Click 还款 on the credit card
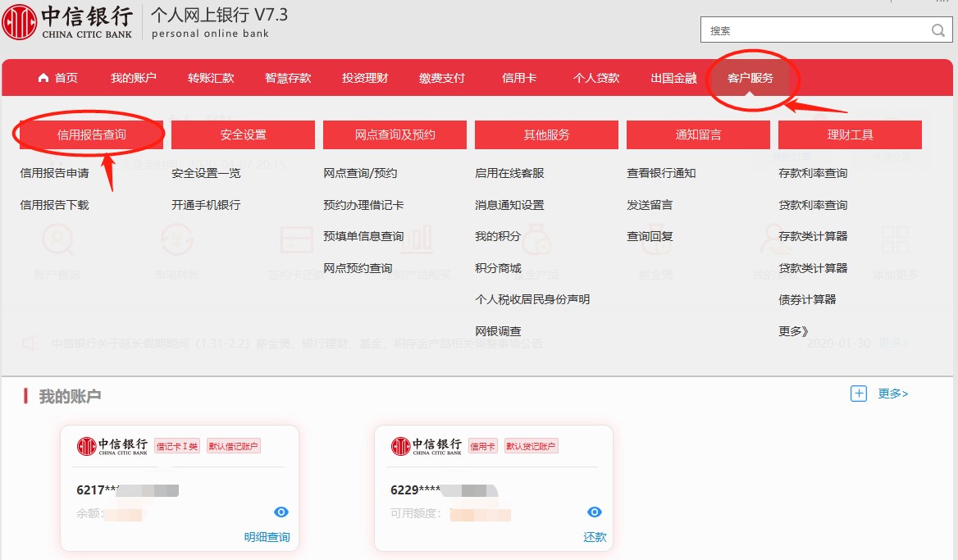Viewport: 958px width, 560px height. pyautogui.click(x=595, y=537)
